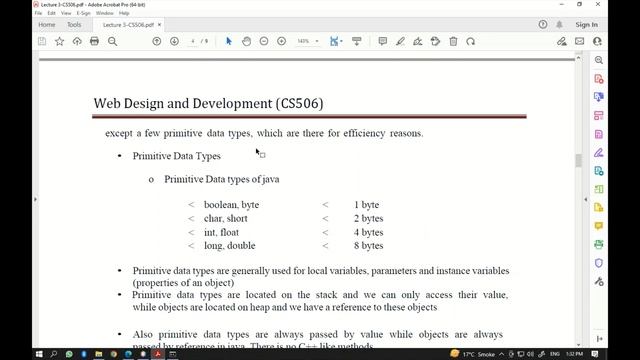The height and width of the screenshot is (360, 640).
Task: Open File Explorer from the taskbar
Action: pos(99,354)
